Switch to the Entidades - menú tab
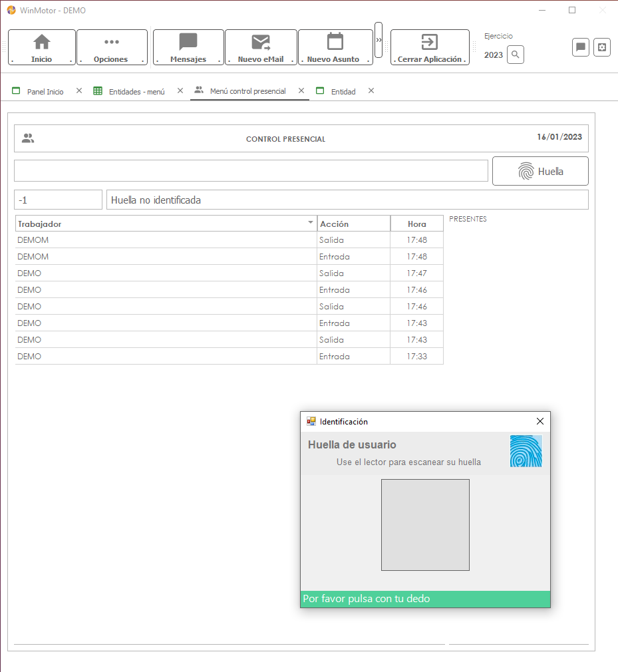Screen dimensions: 618x672 136,91
